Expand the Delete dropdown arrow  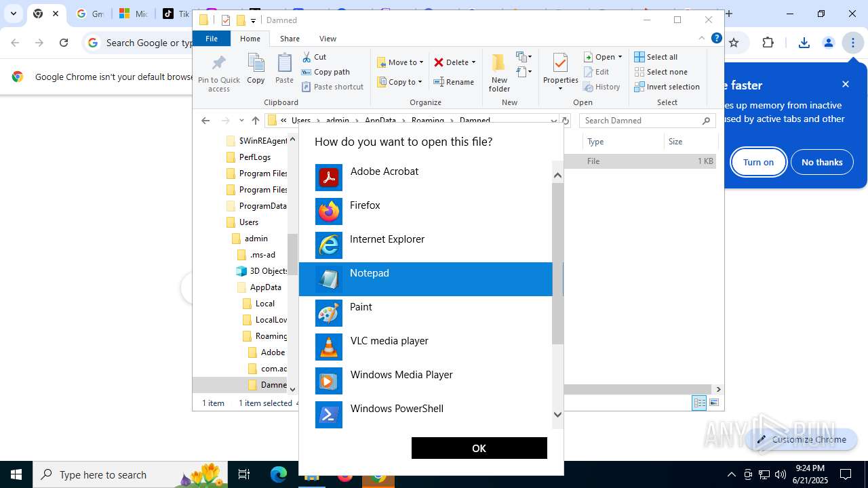[x=473, y=62]
